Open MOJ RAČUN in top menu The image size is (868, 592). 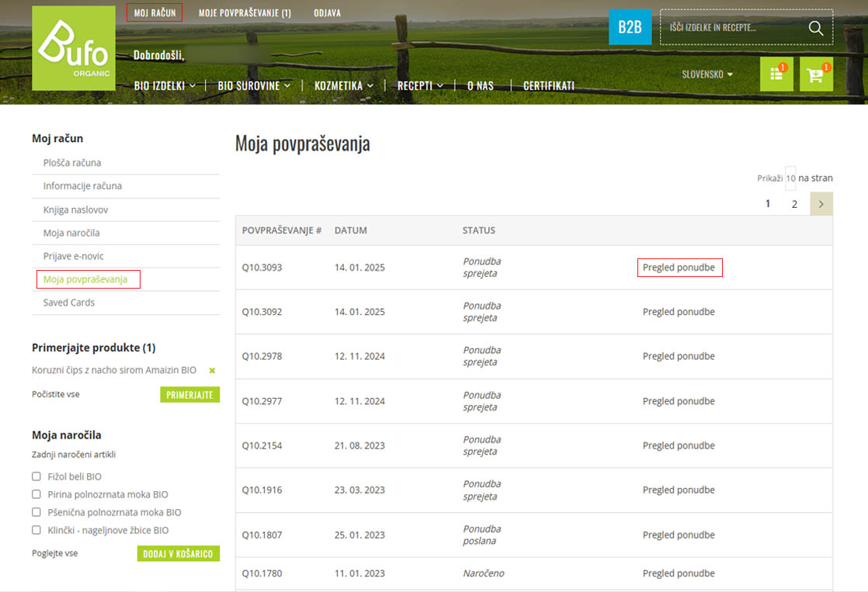pos(155,13)
